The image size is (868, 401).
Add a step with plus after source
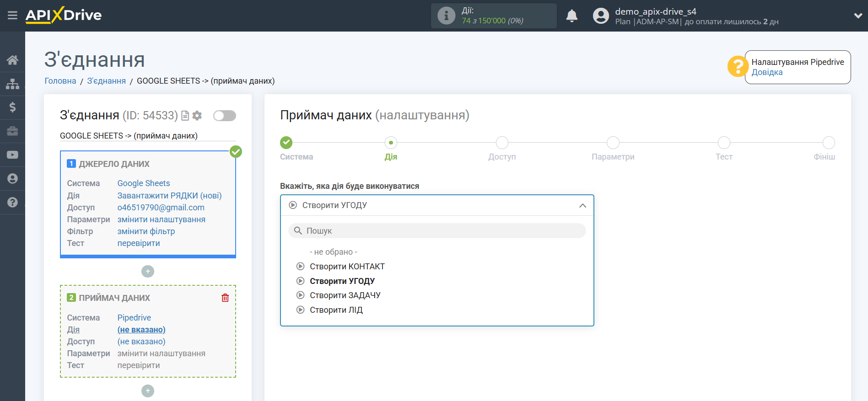(148, 272)
